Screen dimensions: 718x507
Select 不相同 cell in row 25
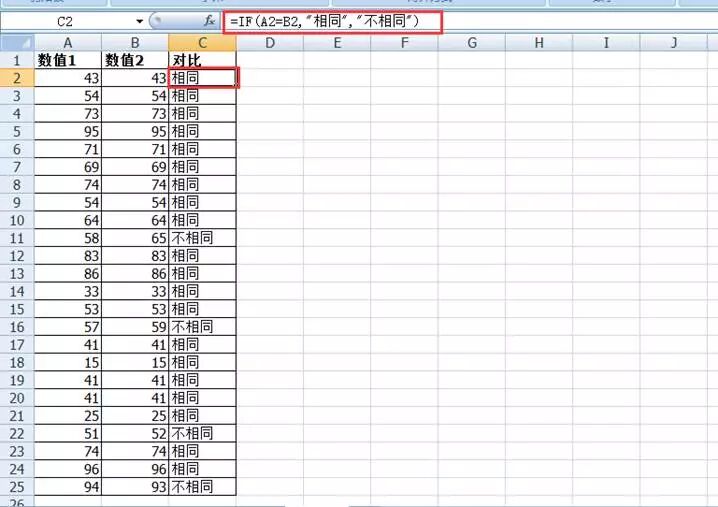[x=202, y=487]
